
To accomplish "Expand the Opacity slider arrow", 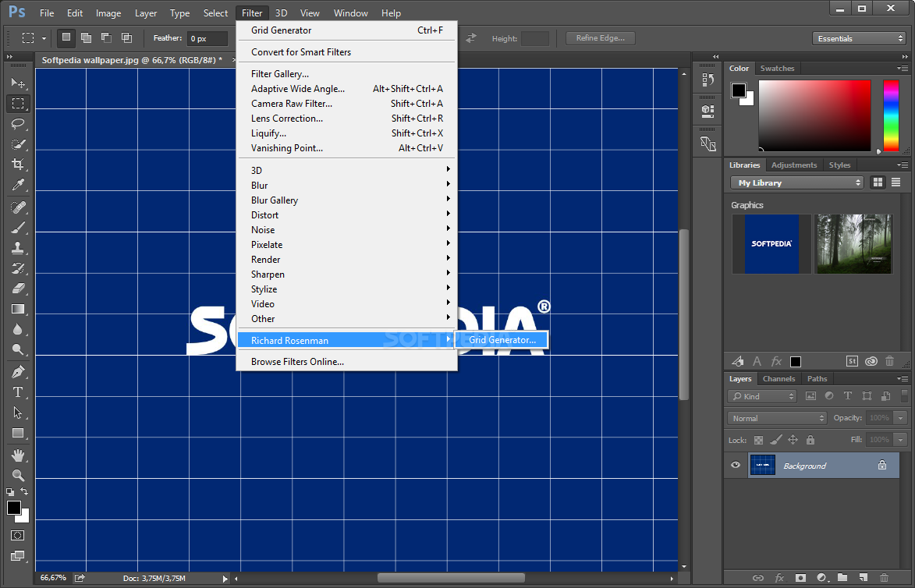I will coord(900,418).
